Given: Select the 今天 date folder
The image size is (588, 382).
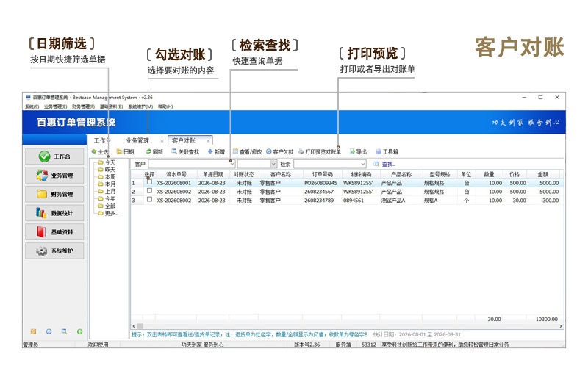Looking at the screenshot, I should pos(107,162).
